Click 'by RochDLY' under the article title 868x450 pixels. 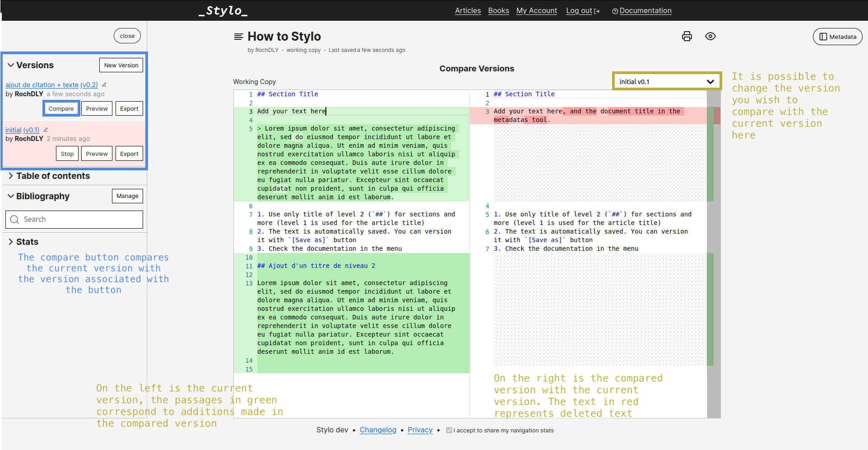263,50
